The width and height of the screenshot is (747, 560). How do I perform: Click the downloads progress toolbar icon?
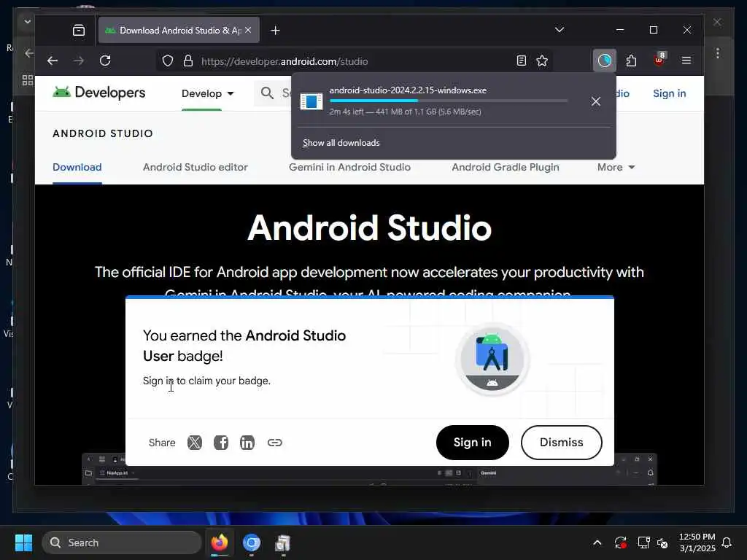point(605,61)
